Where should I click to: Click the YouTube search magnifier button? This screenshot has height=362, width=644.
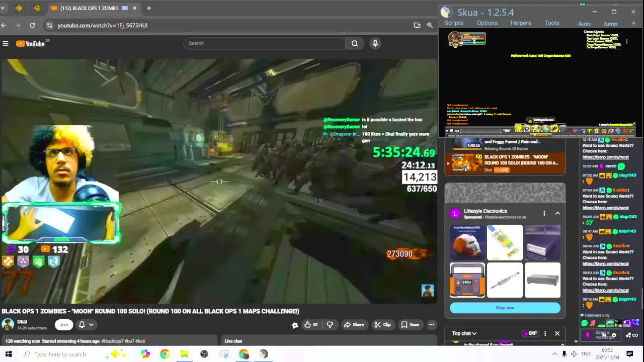coord(355,43)
